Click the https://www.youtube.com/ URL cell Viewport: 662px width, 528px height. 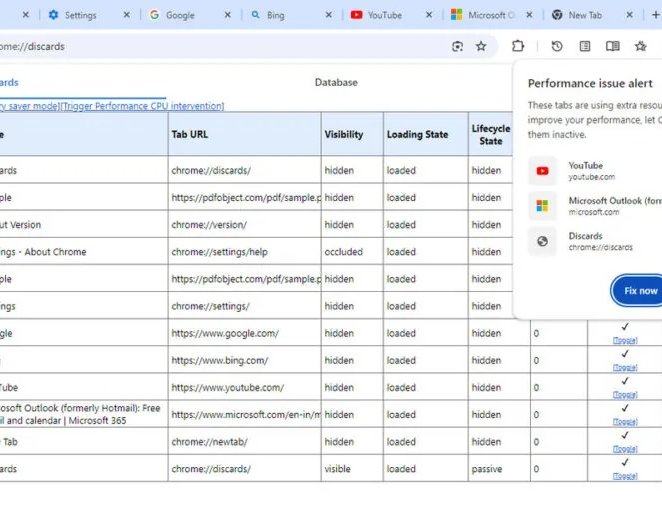pyautogui.click(x=244, y=387)
